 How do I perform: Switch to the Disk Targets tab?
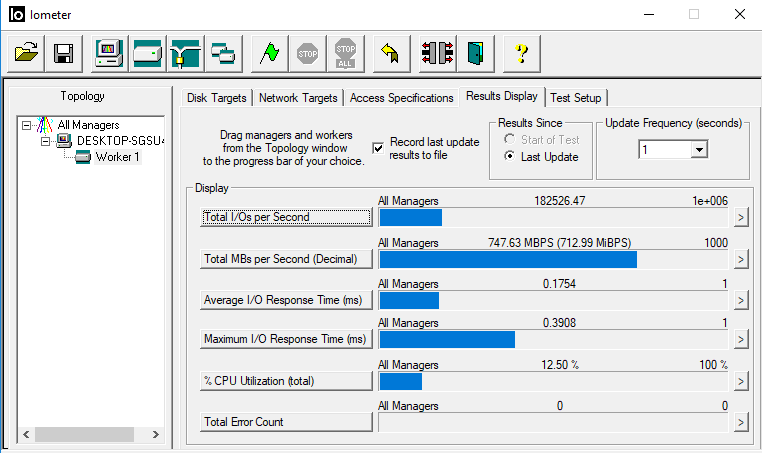pyautogui.click(x=217, y=98)
